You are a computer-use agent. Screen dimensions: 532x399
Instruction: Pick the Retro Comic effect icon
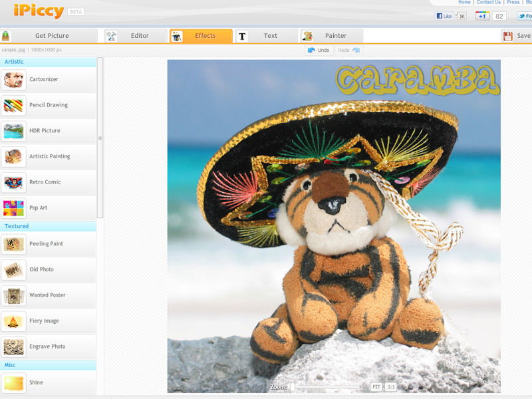pyautogui.click(x=14, y=182)
